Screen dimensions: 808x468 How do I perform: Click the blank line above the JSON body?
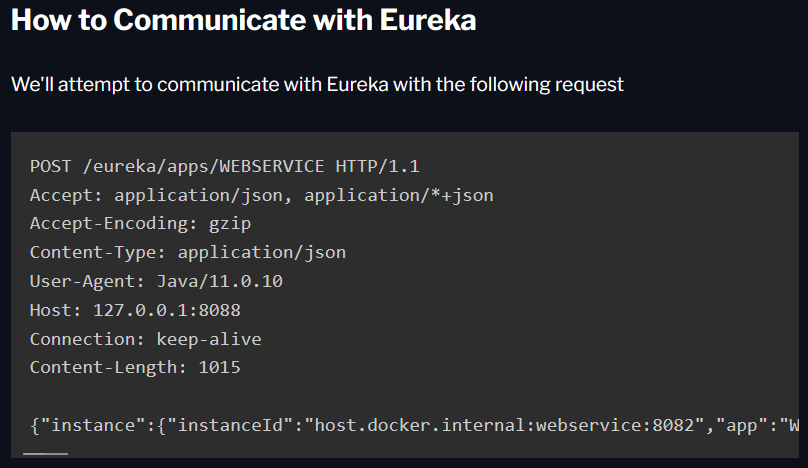click(400, 397)
